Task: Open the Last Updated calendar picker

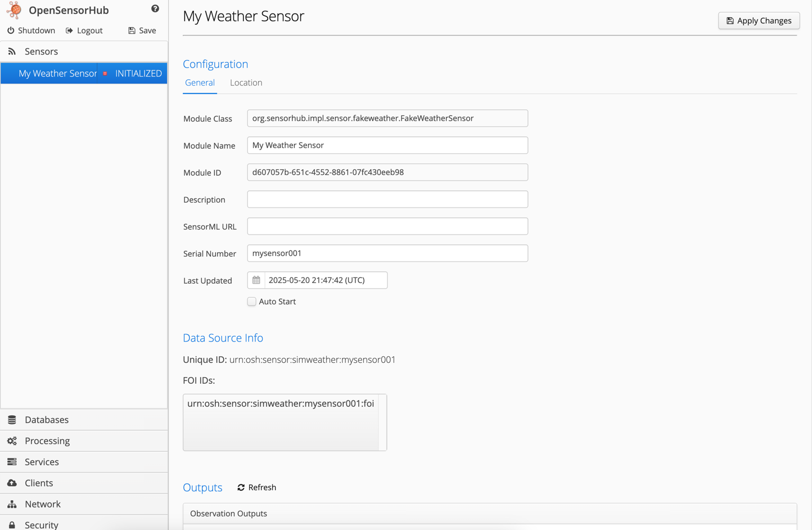Action: tap(256, 280)
